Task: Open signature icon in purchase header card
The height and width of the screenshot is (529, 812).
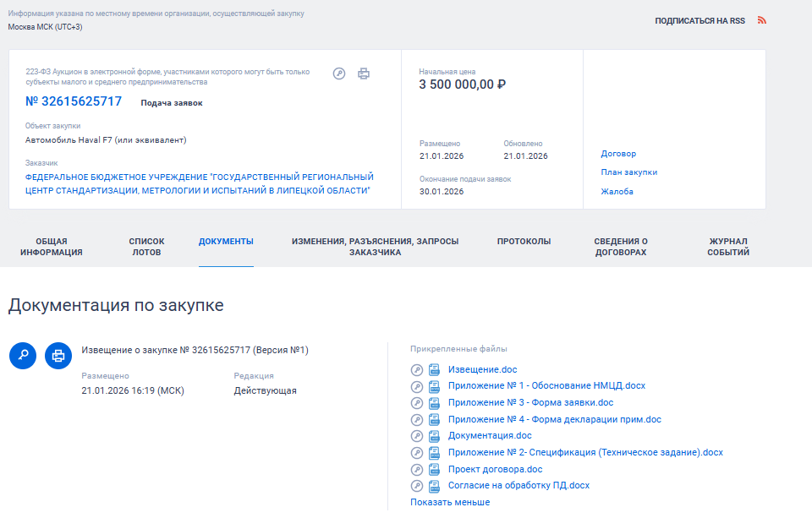Action: (339, 74)
